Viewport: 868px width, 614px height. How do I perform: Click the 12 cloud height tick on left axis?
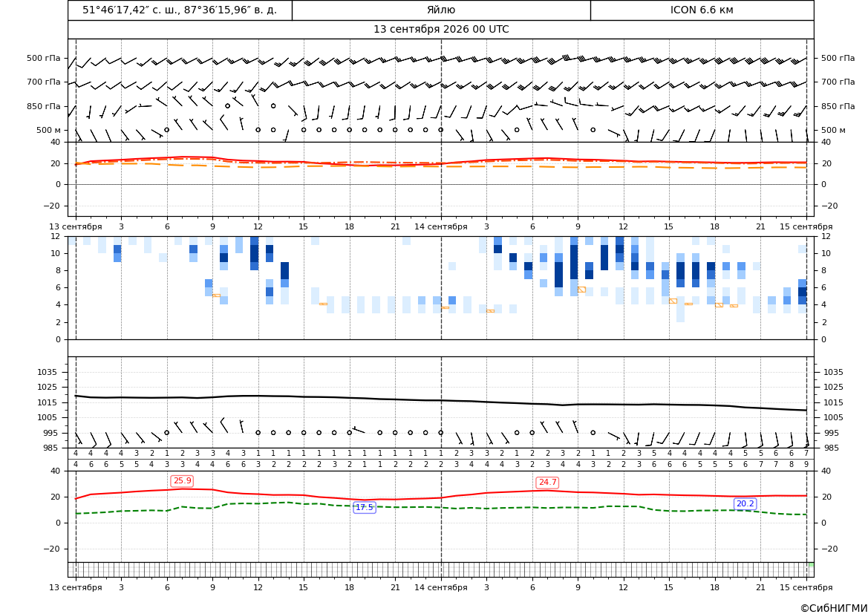tap(56, 236)
